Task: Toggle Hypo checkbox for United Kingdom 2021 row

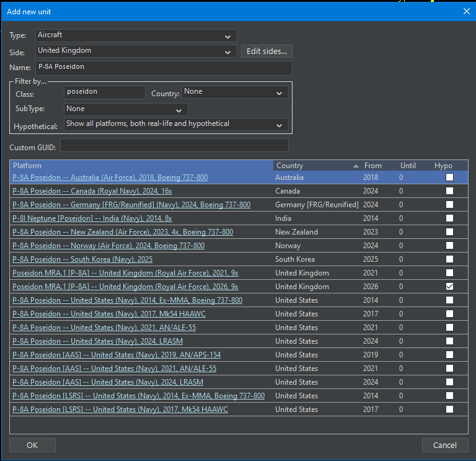Action: tap(449, 272)
